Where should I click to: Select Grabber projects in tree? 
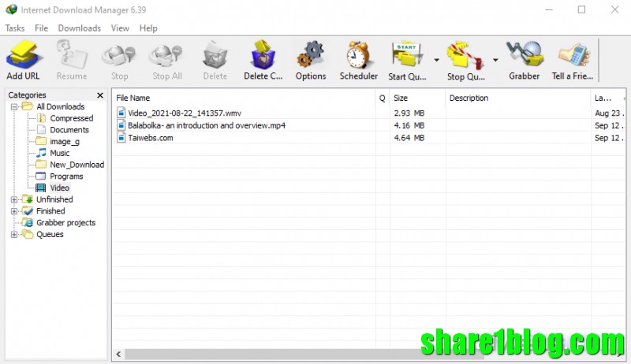65,223
